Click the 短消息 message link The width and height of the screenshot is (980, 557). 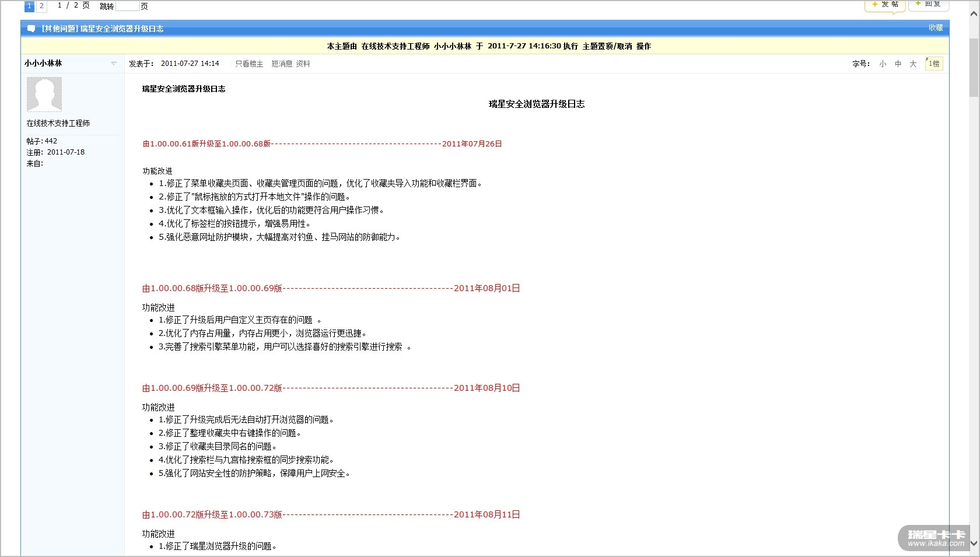point(282,64)
